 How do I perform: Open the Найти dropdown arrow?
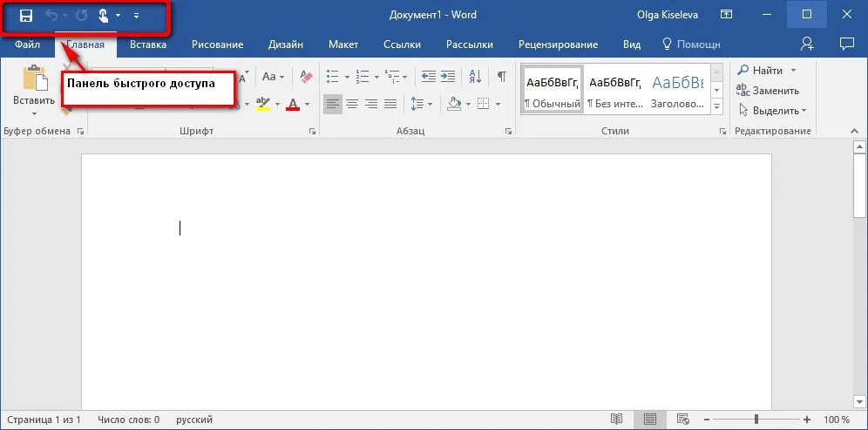793,71
